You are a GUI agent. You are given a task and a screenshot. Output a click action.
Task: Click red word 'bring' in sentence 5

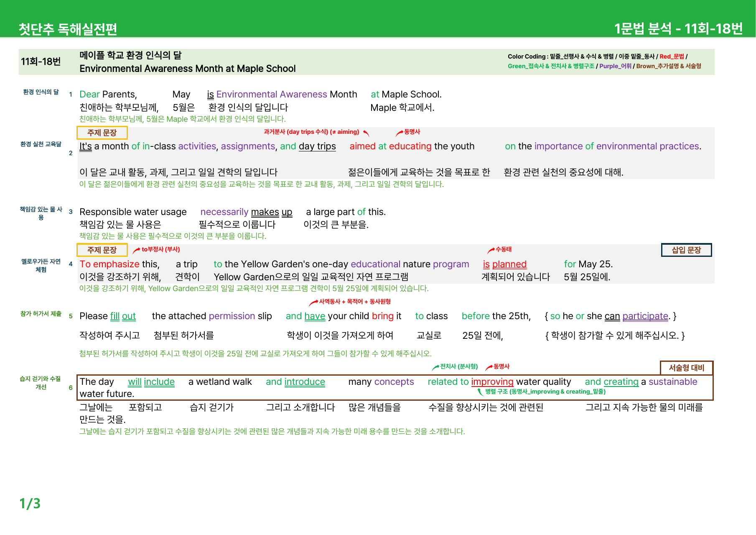[x=383, y=316]
